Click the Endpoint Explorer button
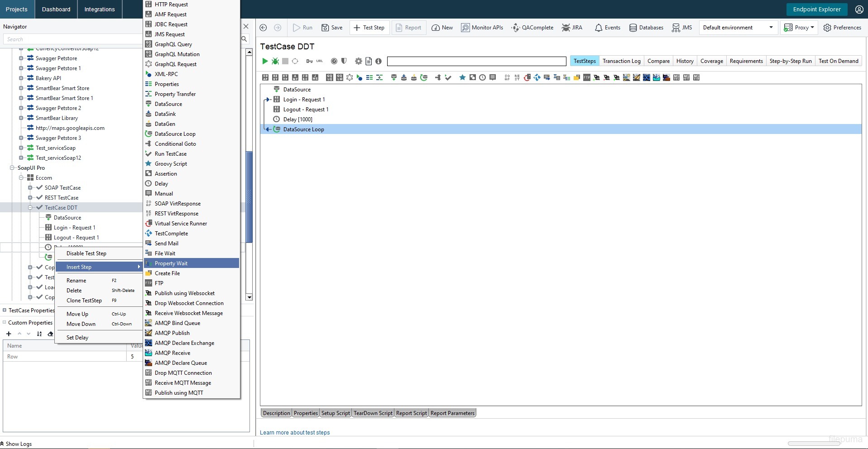868x449 pixels. coord(816,10)
